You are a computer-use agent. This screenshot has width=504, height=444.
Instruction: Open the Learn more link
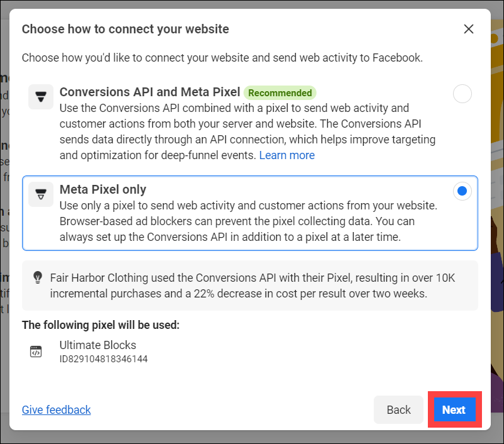tap(287, 155)
